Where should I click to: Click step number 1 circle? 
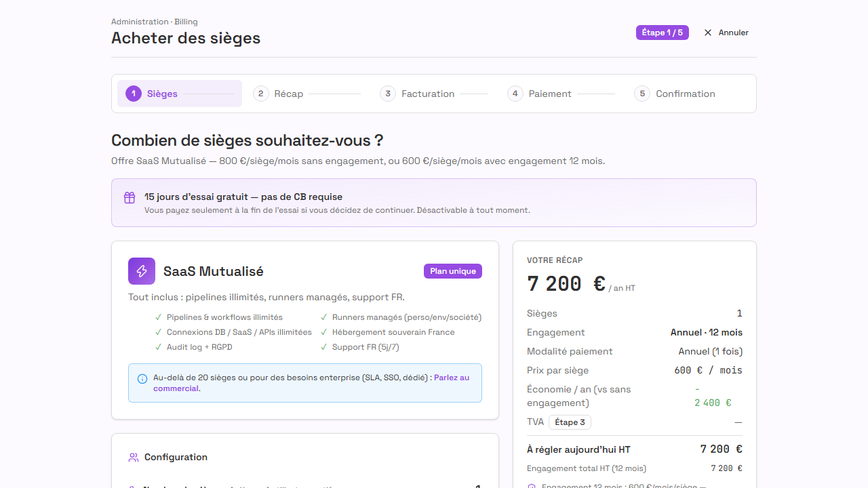click(134, 94)
